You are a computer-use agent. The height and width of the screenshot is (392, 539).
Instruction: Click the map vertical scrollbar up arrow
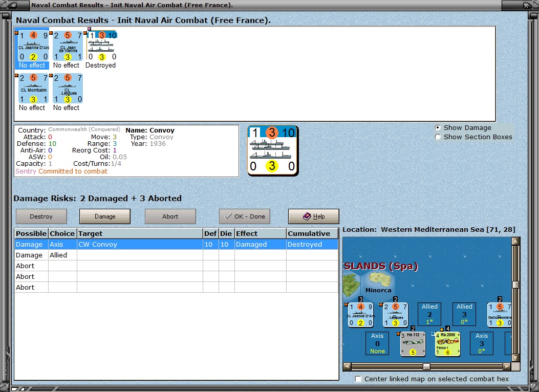click(x=515, y=241)
